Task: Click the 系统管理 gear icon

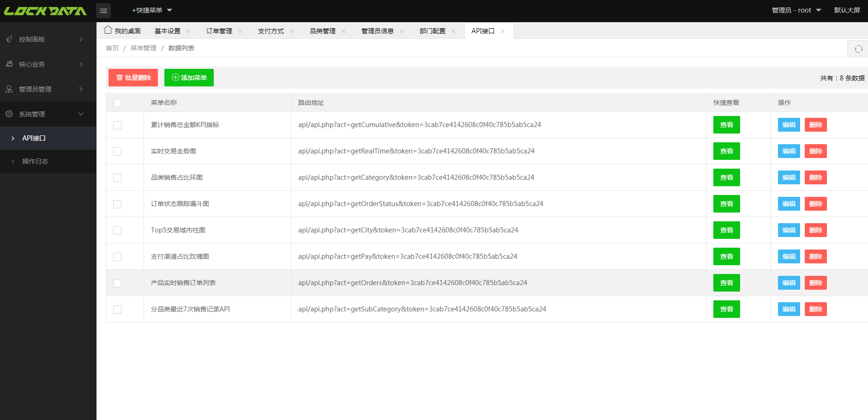Action: coord(9,114)
